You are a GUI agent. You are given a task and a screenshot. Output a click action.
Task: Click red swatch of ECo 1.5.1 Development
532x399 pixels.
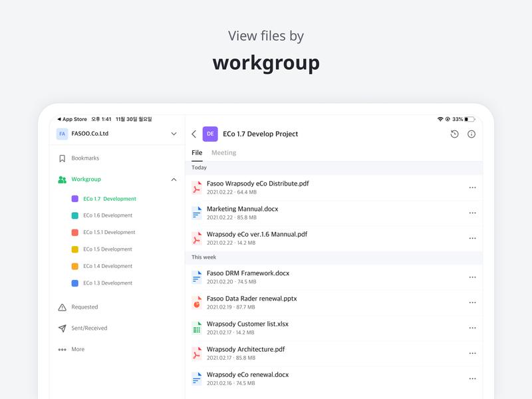tap(75, 233)
